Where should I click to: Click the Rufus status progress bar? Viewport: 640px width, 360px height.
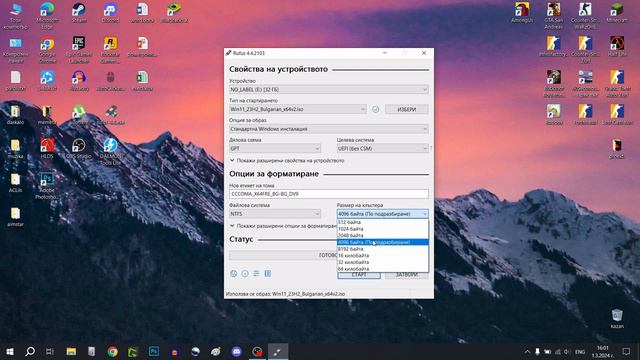coord(283,256)
